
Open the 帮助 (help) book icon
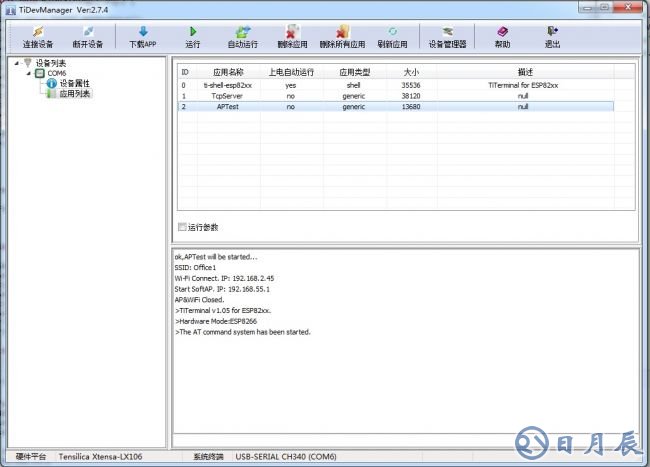(x=502, y=32)
